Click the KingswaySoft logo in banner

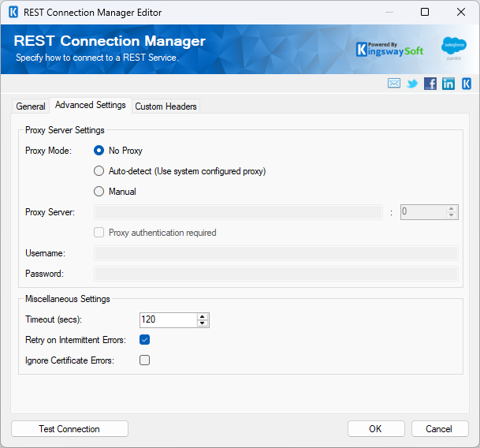pos(390,50)
